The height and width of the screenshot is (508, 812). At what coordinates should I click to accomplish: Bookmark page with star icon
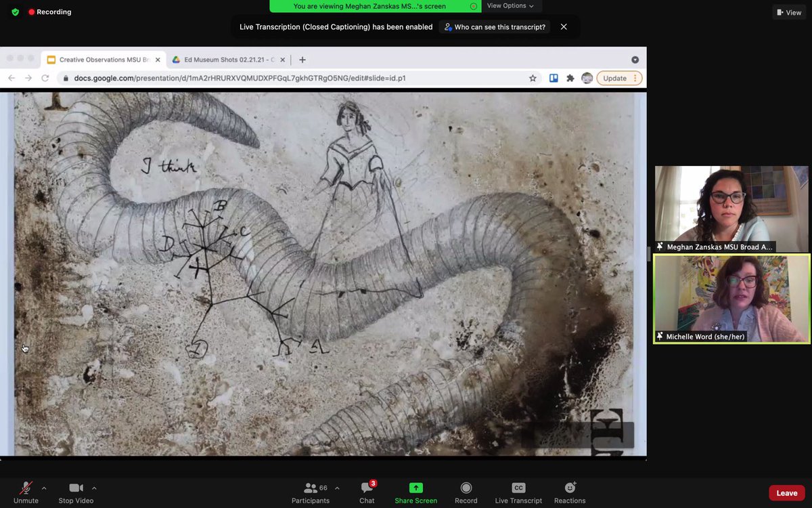coord(533,78)
